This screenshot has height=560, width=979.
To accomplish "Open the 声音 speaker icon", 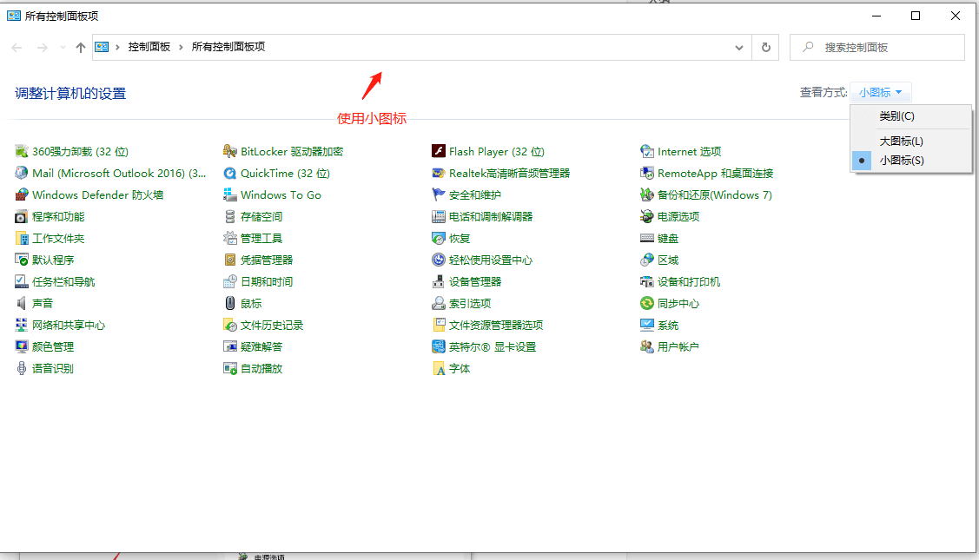I will [x=21, y=303].
